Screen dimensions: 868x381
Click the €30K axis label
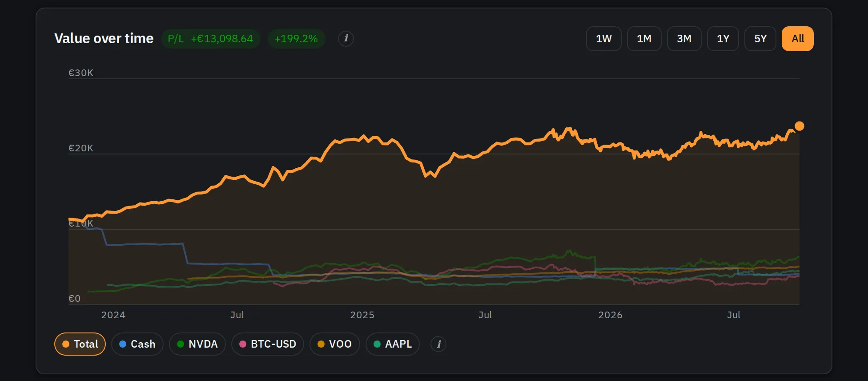(81, 73)
